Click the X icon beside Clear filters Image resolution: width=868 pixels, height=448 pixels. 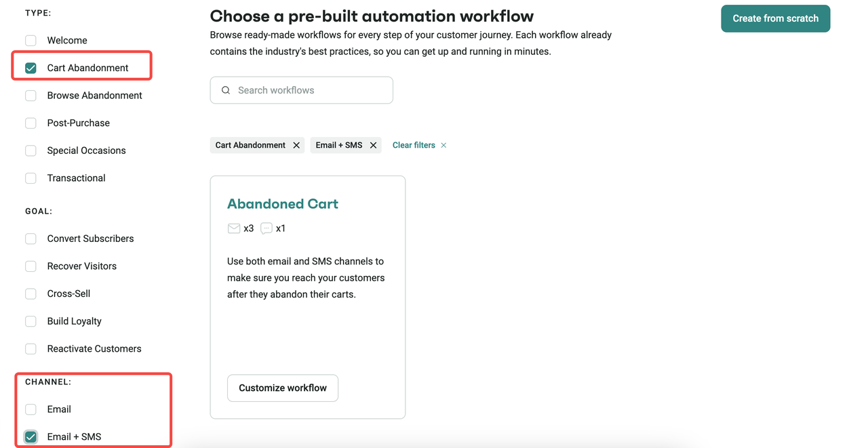click(443, 145)
